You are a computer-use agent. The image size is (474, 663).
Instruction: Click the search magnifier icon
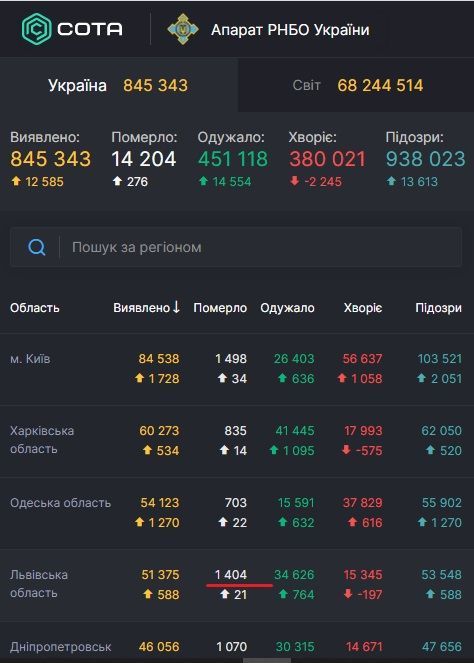(37, 247)
